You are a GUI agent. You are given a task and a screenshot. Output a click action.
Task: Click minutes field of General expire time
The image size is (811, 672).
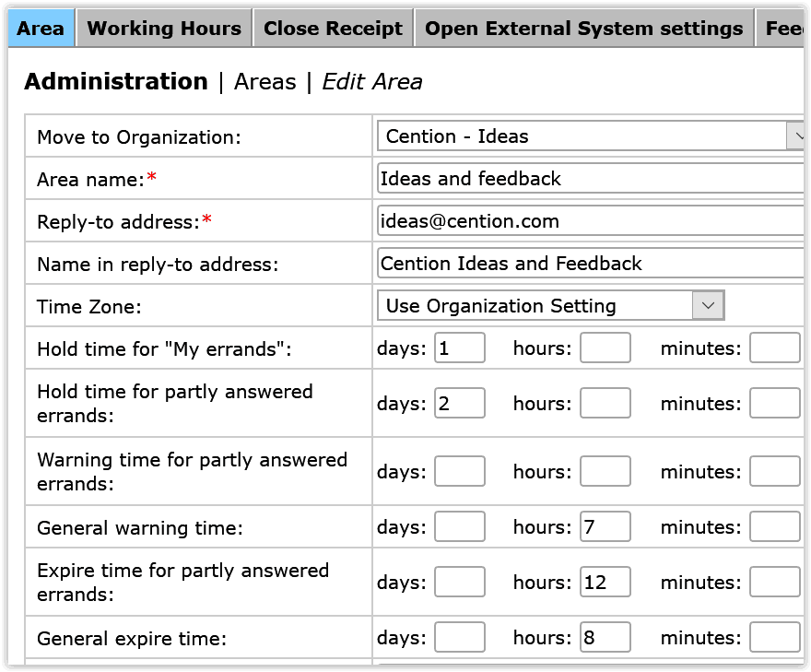point(774,638)
